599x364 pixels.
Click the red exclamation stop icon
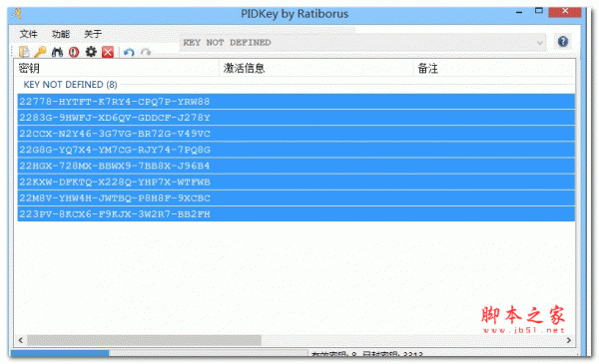[74, 52]
